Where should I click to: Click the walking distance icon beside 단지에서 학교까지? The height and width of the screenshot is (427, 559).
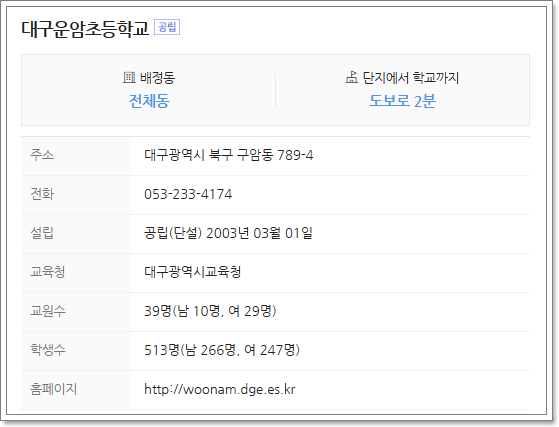(352, 77)
